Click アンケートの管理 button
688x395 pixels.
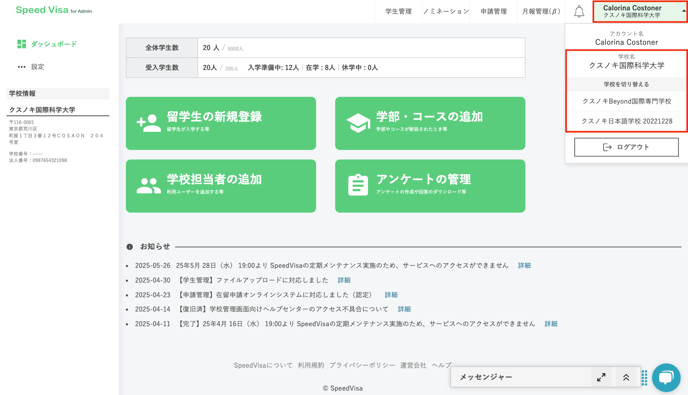coord(430,186)
